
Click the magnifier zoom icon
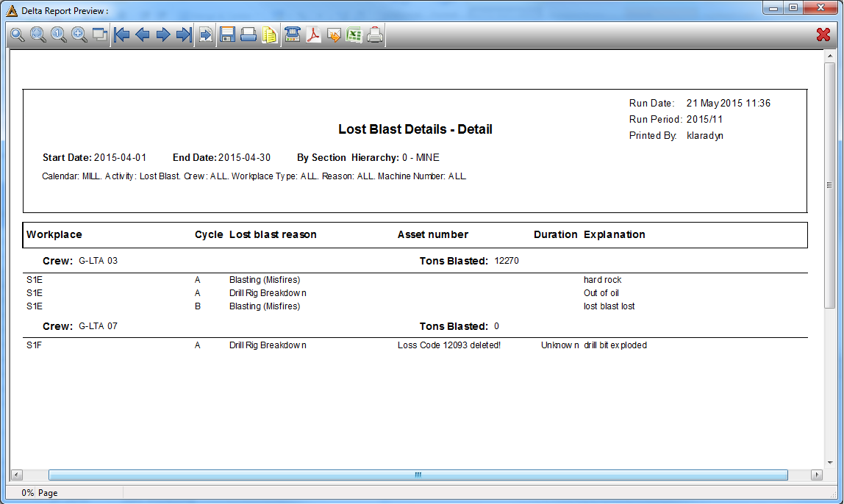coord(18,35)
